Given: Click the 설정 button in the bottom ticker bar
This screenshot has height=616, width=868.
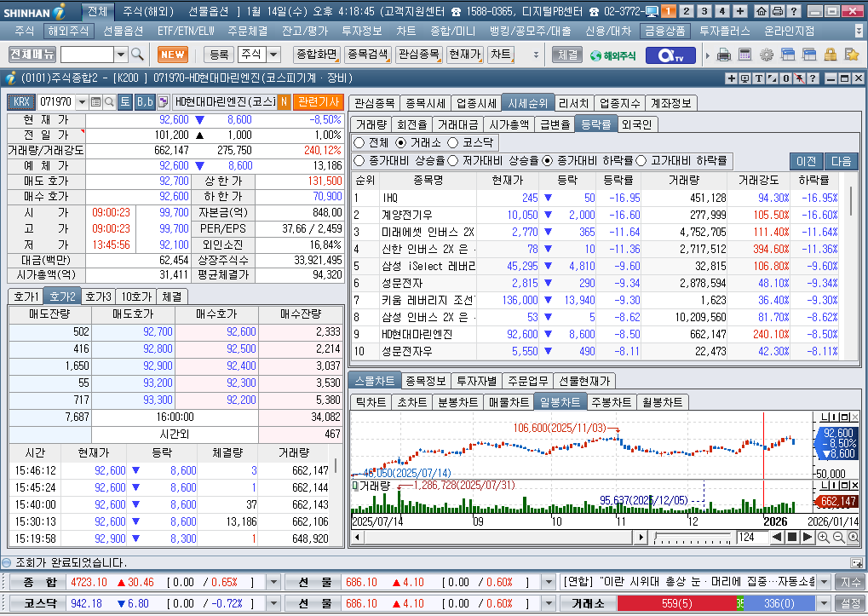Looking at the screenshot, I should 850,603.
